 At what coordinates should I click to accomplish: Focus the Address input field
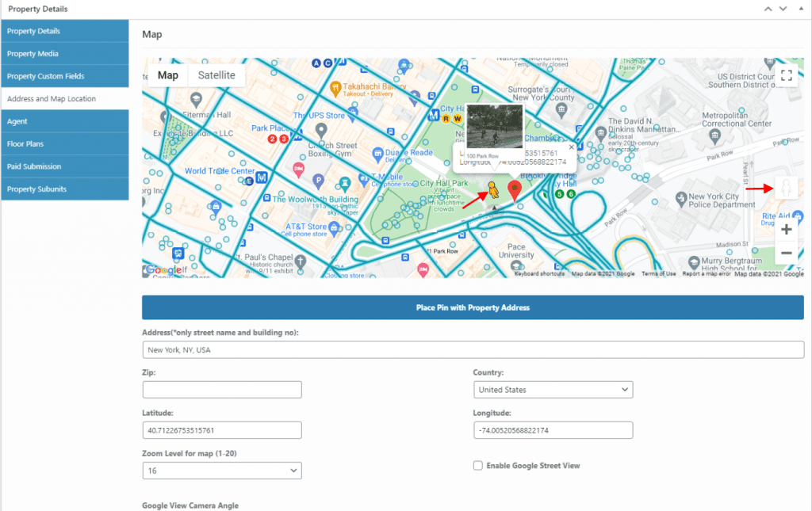(473, 350)
